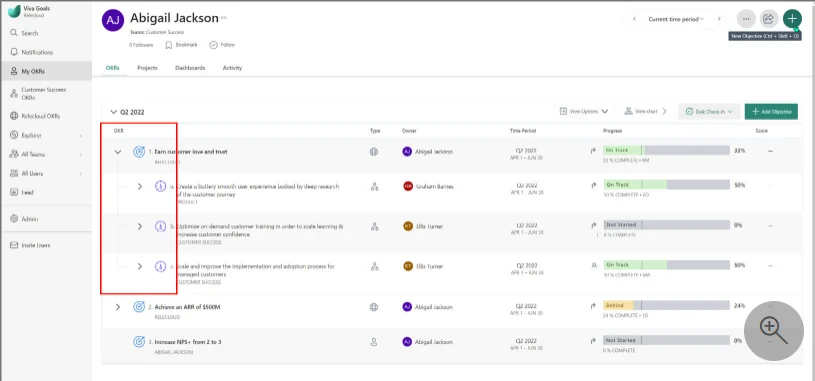
Task: Open Search in the sidebar
Action: tap(24, 33)
